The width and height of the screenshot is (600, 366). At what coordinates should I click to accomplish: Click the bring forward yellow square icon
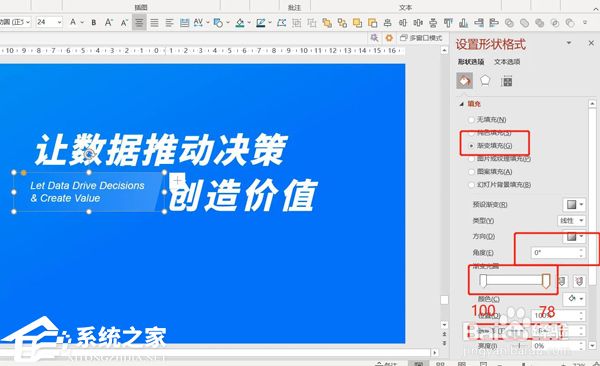[x=357, y=23]
